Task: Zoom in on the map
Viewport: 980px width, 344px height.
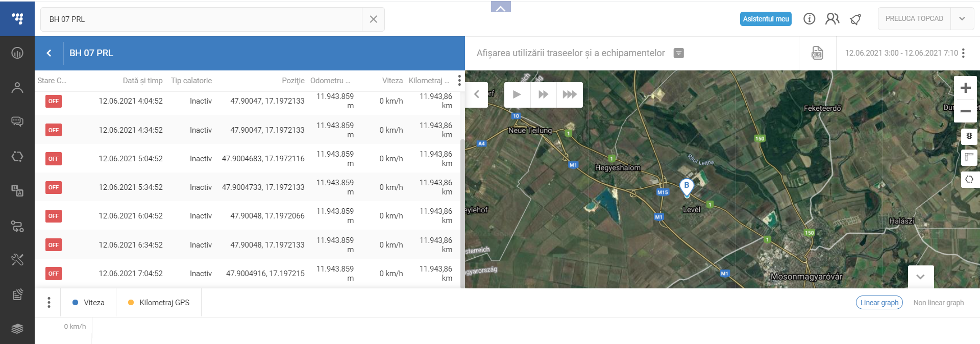Action: tap(965, 88)
